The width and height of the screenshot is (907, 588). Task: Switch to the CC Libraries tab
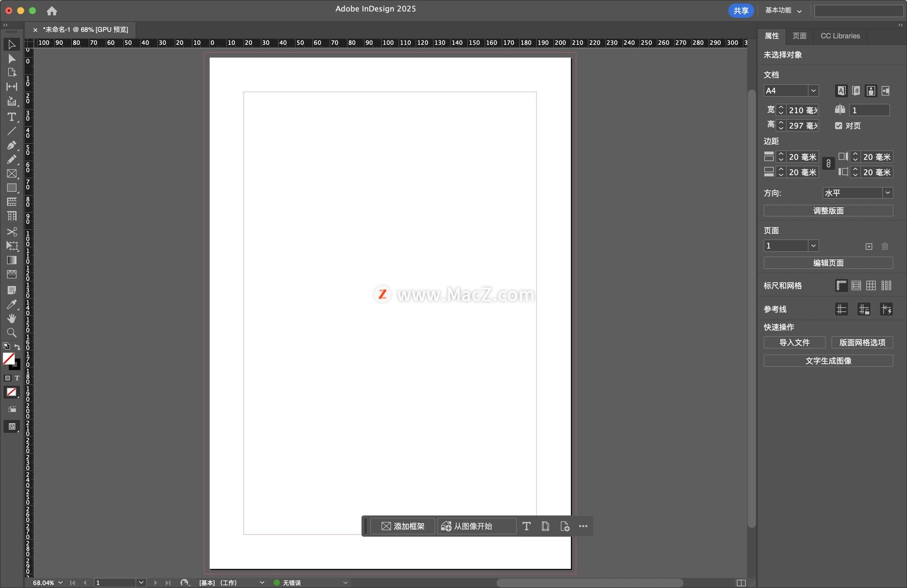click(840, 36)
